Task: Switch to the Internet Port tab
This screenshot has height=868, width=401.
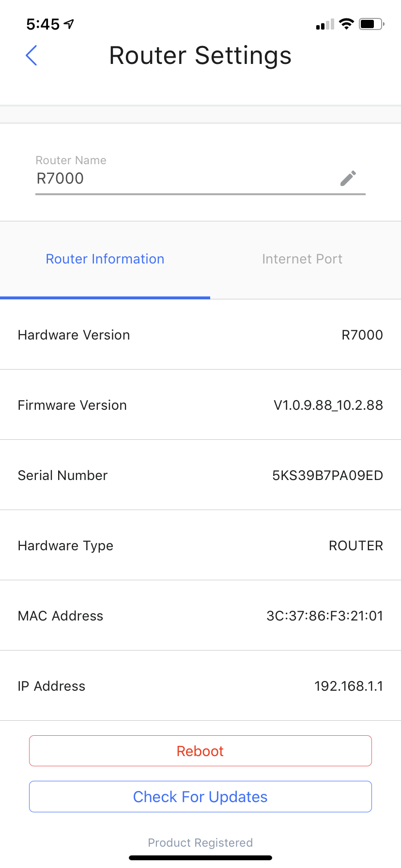Action: click(302, 259)
